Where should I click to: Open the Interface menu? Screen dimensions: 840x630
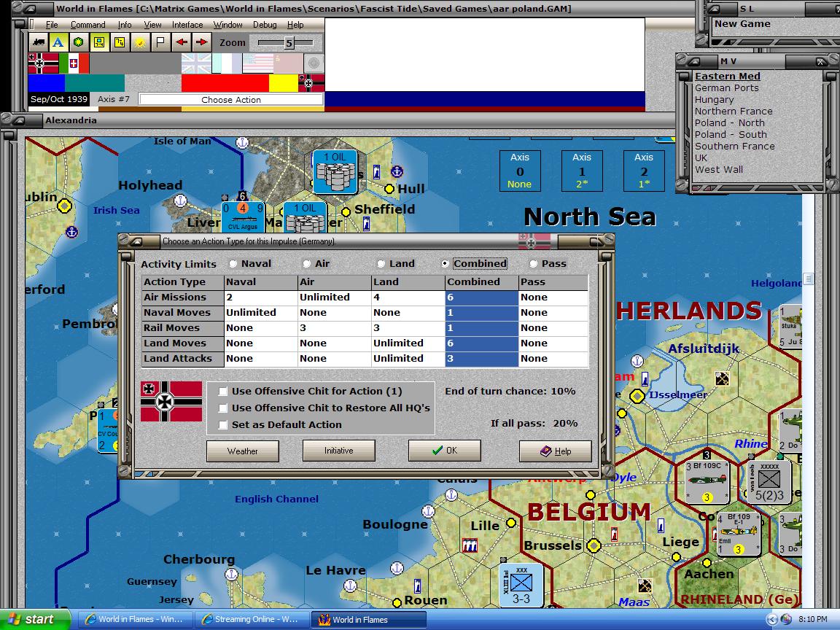pyautogui.click(x=187, y=25)
